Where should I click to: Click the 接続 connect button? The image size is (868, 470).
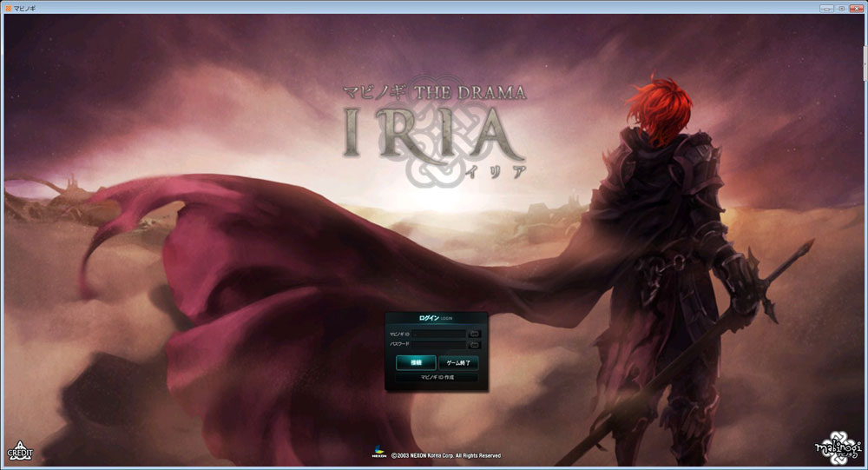416,363
